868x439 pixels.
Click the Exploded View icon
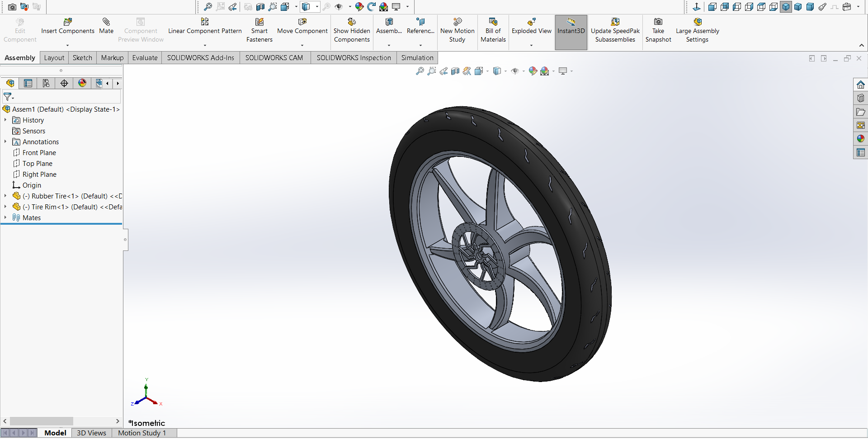point(531,22)
